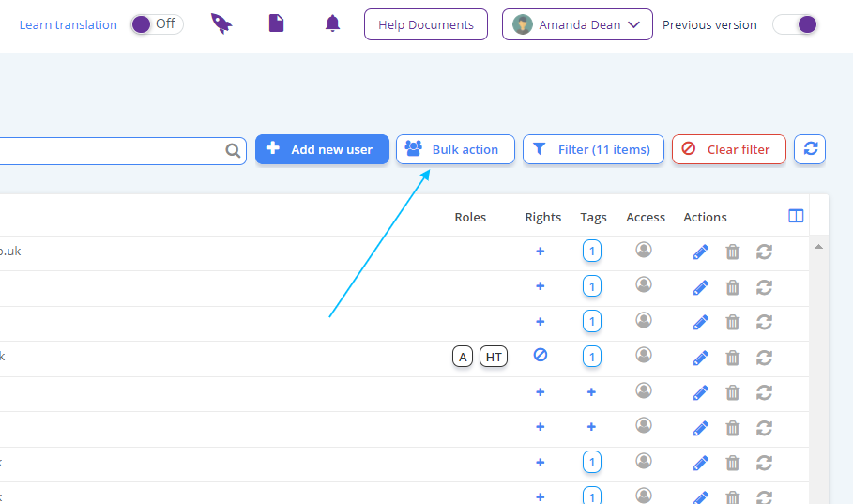Click the Rights column header
The height and width of the screenshot is (504, 853).
coord(543,217)
